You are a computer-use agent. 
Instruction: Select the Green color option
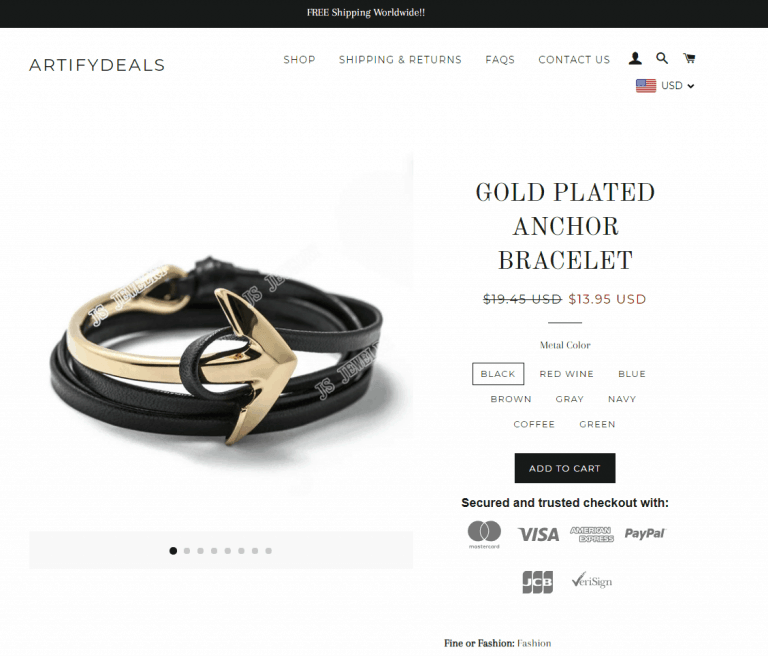[597, 424]
